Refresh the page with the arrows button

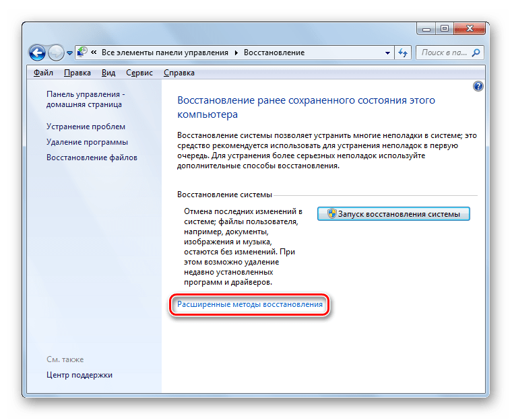(403, 53)
